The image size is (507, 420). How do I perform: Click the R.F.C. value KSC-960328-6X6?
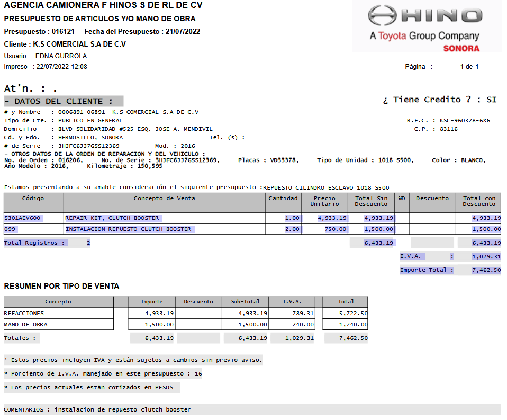pyautogui.click(x=465, y=120)
